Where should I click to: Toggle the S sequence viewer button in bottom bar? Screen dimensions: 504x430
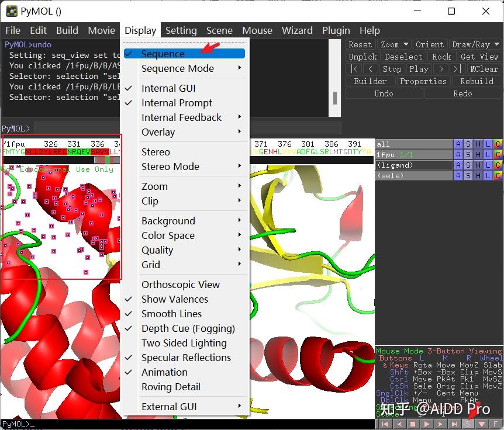(468, 424)
